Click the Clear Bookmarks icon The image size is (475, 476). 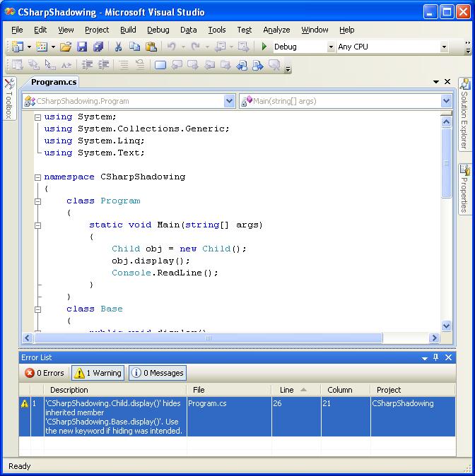pos(274,65)
